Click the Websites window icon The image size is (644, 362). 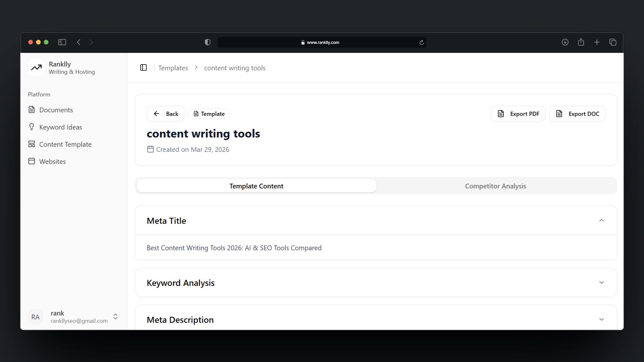[x=32, y=161]
